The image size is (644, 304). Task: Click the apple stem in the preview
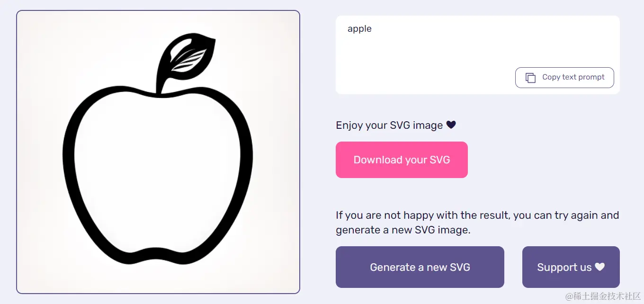(161, 84)
